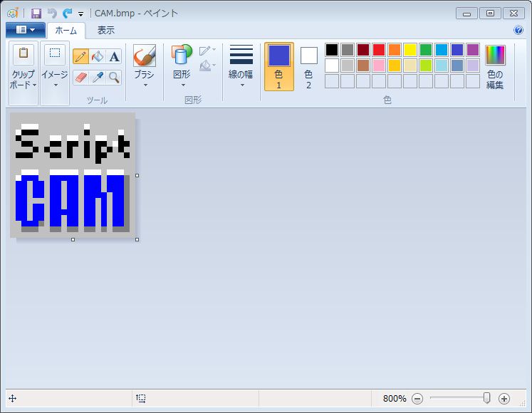This screenshot has width=532, height=413.
Task: Expand the Quick Access Toolbar customize arrow
Action: (x=80, y=14)
